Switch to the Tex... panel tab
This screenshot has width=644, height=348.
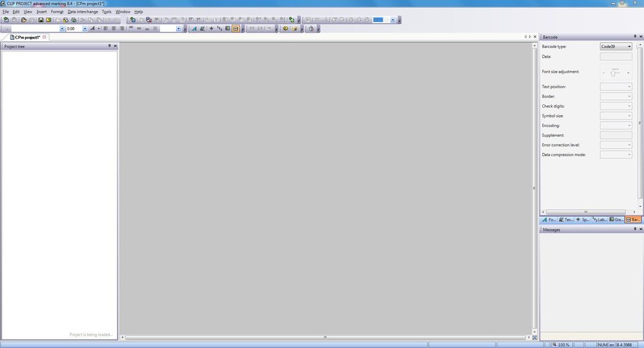click(x=566, y=219)
